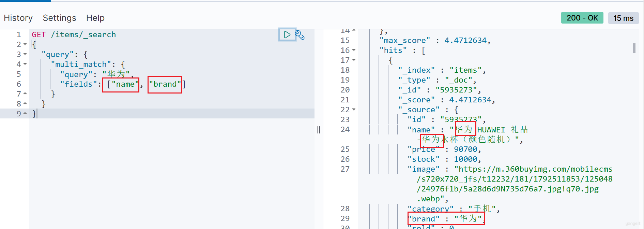Open the wrench tools menu icon
This screenshot has height=229, width=644.
[x=300, y=35]
